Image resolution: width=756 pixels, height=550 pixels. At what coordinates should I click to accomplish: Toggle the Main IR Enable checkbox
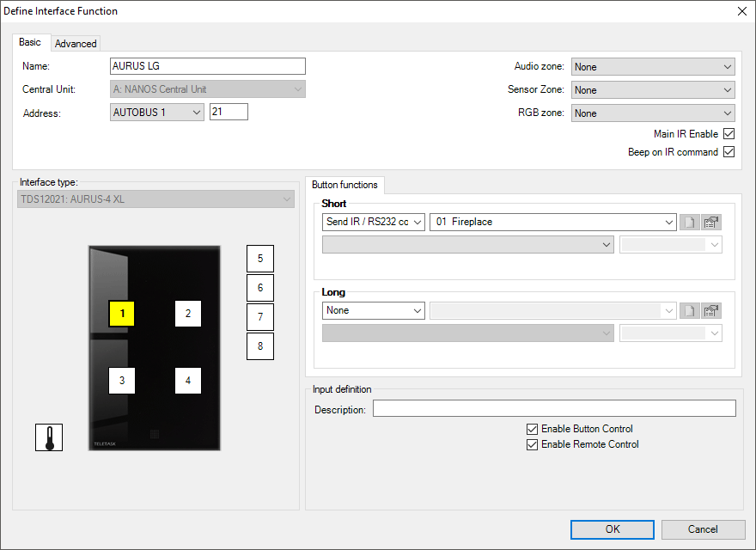pyautogui.click(x=729, y=134)
